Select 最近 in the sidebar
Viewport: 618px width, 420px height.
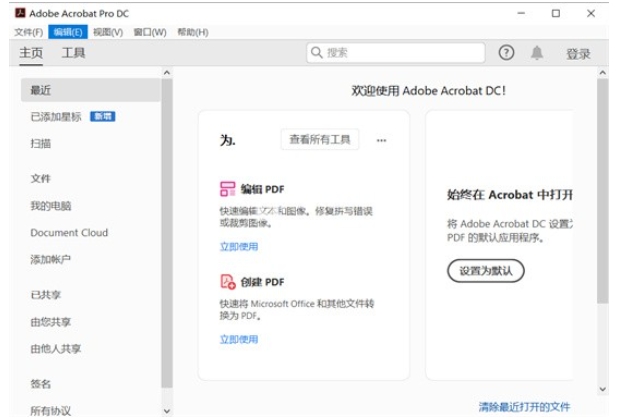[91, 90]
